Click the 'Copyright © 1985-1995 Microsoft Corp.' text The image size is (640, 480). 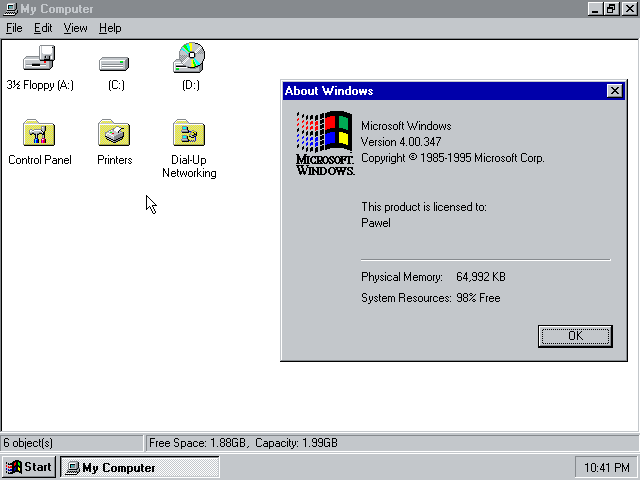pyautogui.click(x=453, y=158)
